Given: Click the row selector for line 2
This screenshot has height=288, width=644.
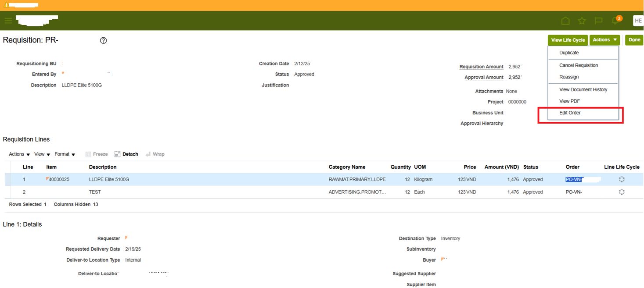Looking at the screenshot, I should click(x=8, y=192).
